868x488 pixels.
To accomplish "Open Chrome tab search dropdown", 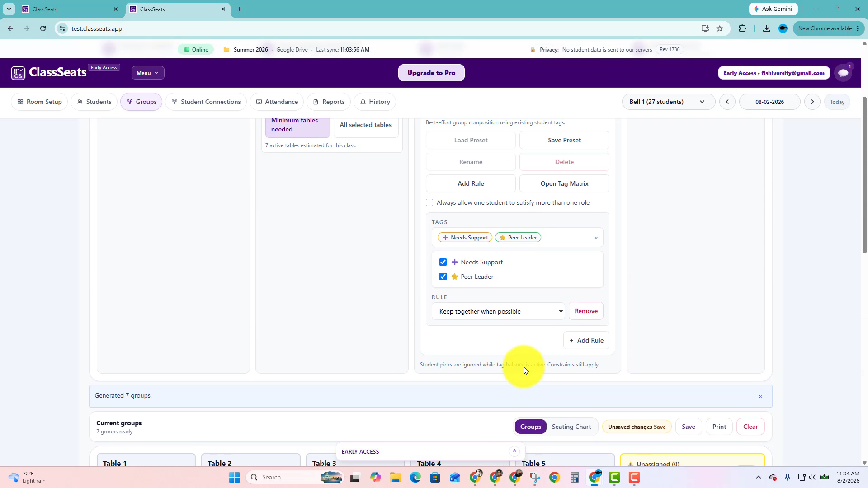I will 9,9.
